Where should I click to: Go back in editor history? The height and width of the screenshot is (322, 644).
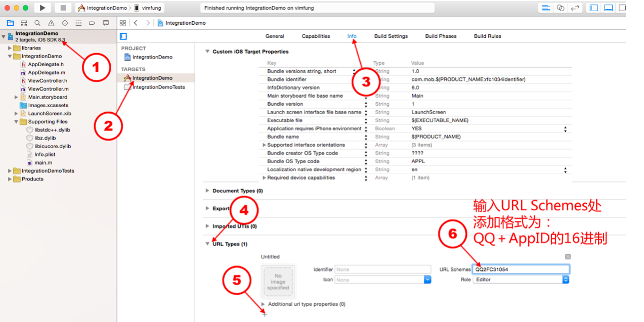(136, 23)
